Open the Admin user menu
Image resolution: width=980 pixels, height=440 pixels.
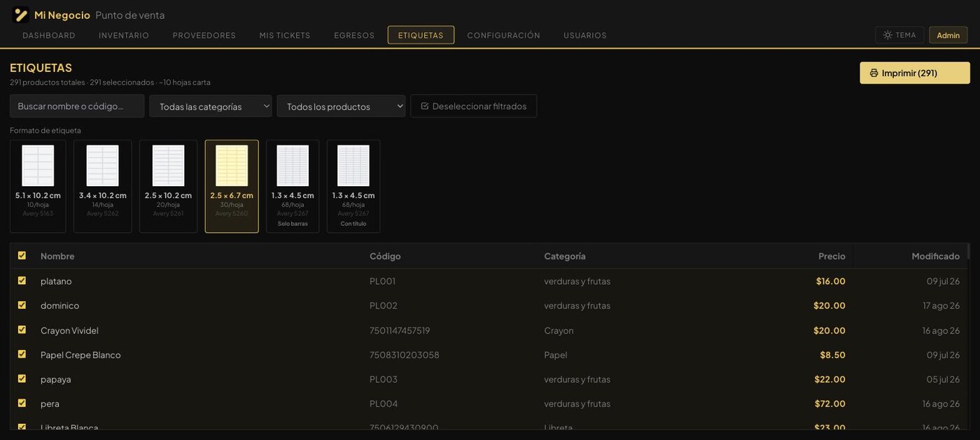click(948, 35)
